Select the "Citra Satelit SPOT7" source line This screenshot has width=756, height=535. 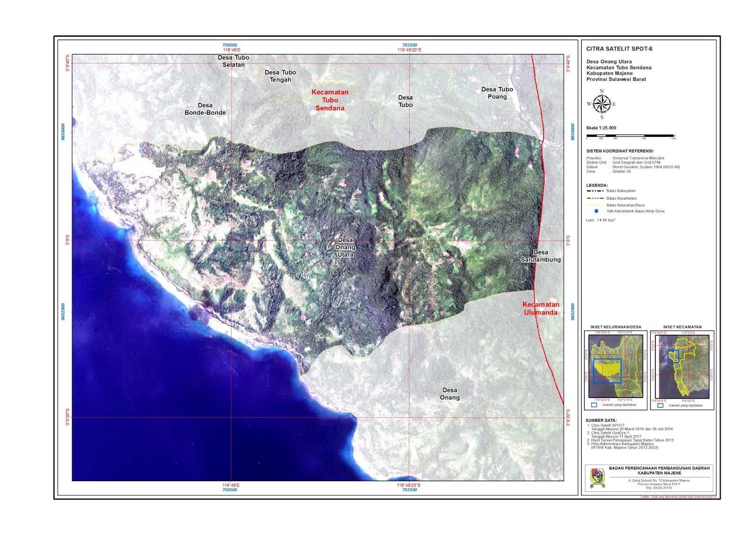point(608,425)
